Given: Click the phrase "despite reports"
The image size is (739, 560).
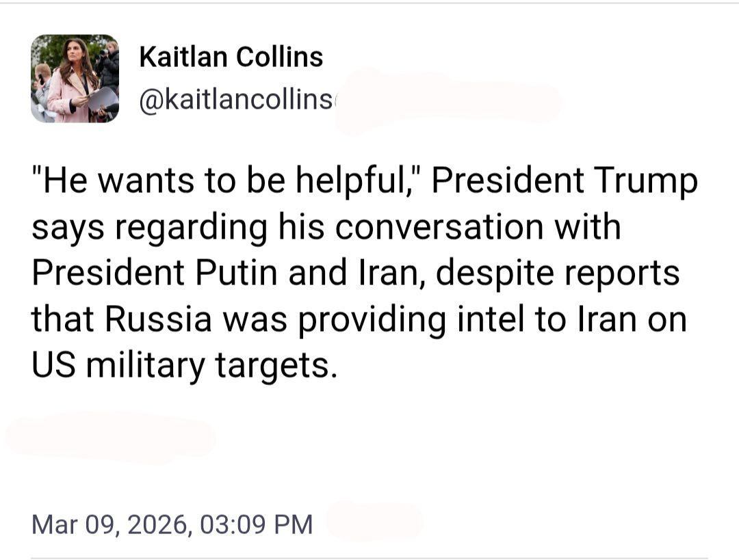Looking at the screenshot, I should click(558, 273).
